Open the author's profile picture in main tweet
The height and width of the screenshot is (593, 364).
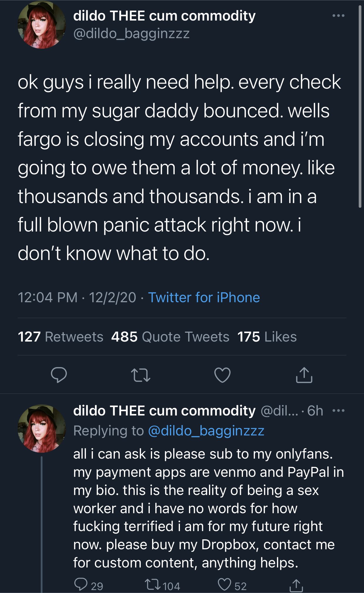click(x=42, y=25)
